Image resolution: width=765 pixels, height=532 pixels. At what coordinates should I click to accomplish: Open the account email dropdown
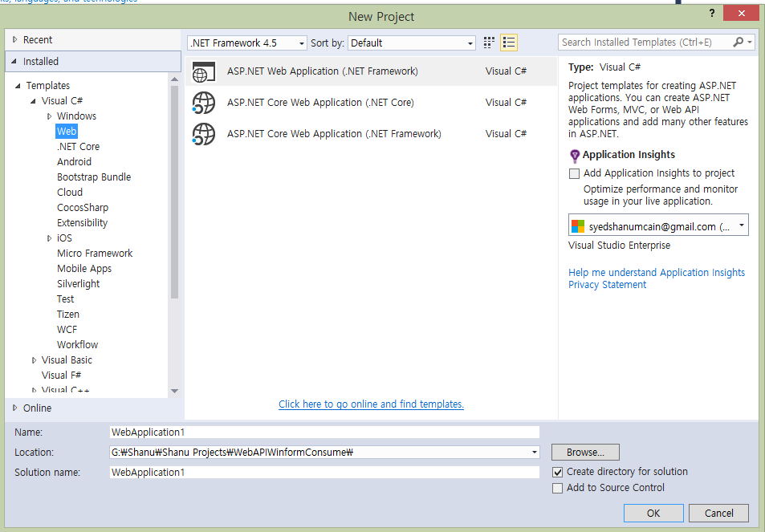point(658,226)
